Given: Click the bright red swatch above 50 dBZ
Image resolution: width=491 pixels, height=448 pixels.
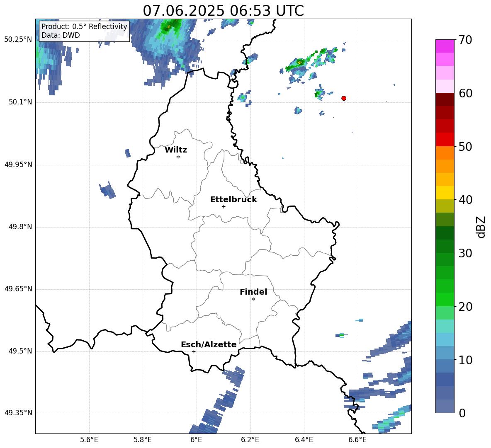Looking at the screenshot, I should (445, 140).
